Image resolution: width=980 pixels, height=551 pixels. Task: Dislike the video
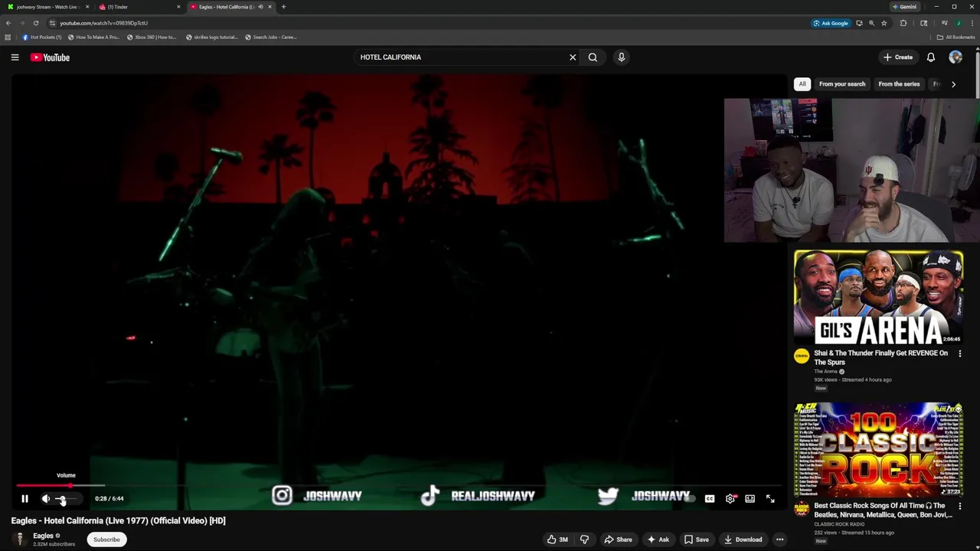tap(584, 540)
